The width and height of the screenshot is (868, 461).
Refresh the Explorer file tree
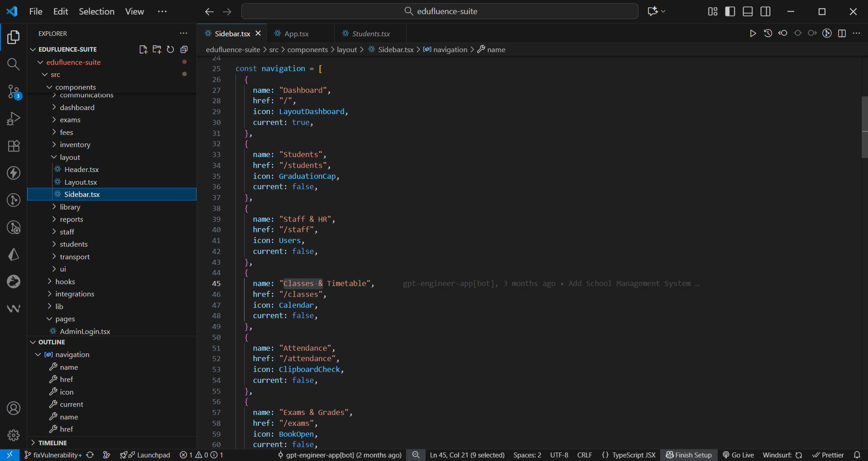pos(170,49)
